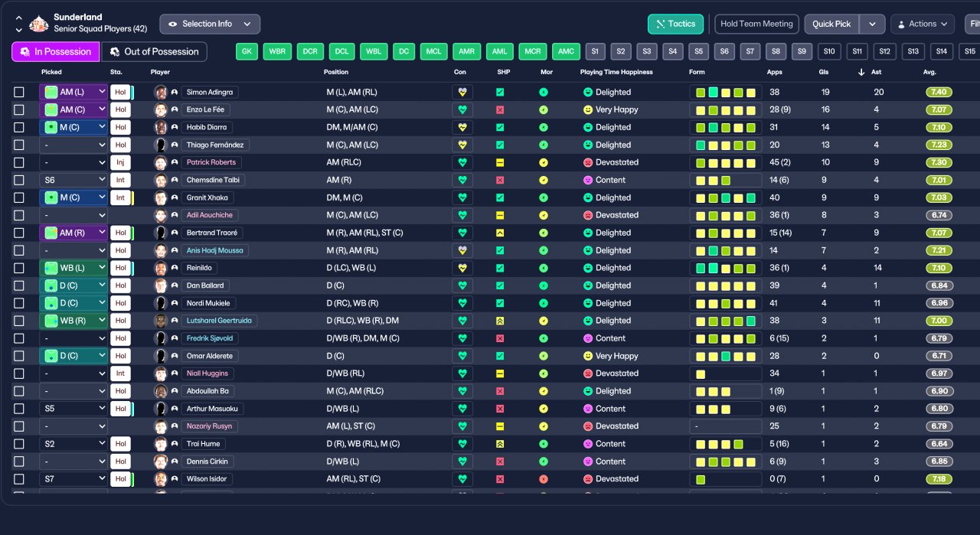Screen dimensions: 980x535
Task: Click Thiago Fernández's person icon beside portrait
Action: point(175,145)
